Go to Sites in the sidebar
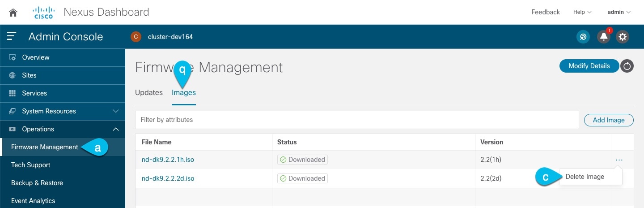The width and height of the screenshot is (644, 208). [29, 75]
